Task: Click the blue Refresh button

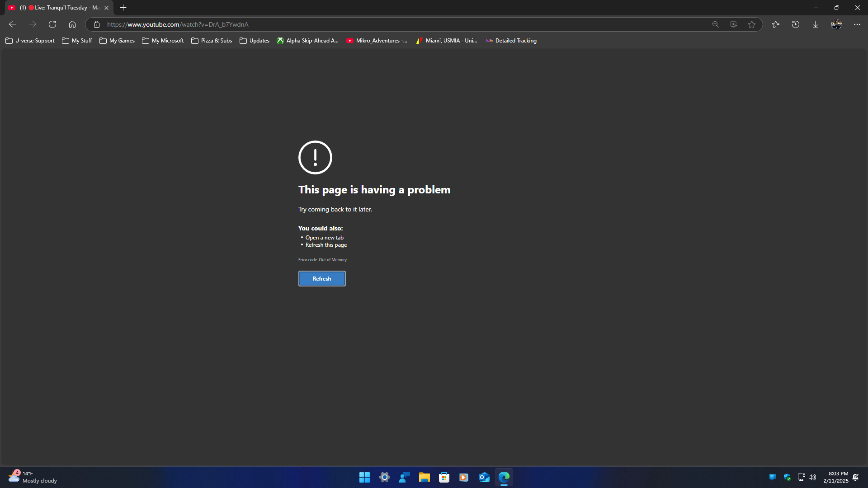Action: point(321,278)
